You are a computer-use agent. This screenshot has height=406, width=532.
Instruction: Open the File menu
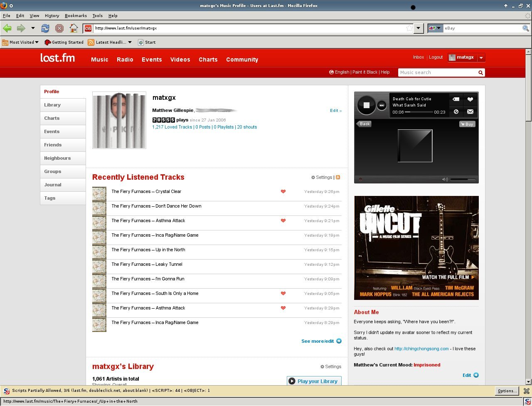tap(6, 15)
